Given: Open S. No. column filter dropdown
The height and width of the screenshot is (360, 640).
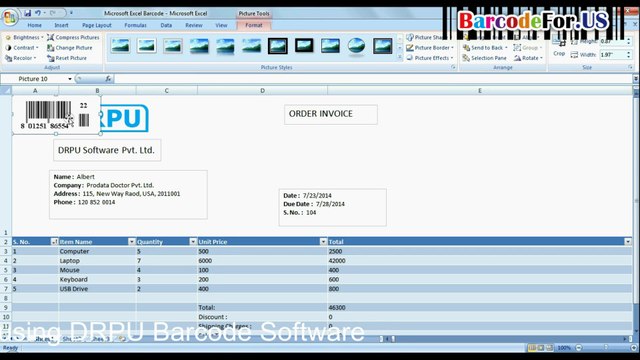Looking at the screenshot, I should pos(54,242).
